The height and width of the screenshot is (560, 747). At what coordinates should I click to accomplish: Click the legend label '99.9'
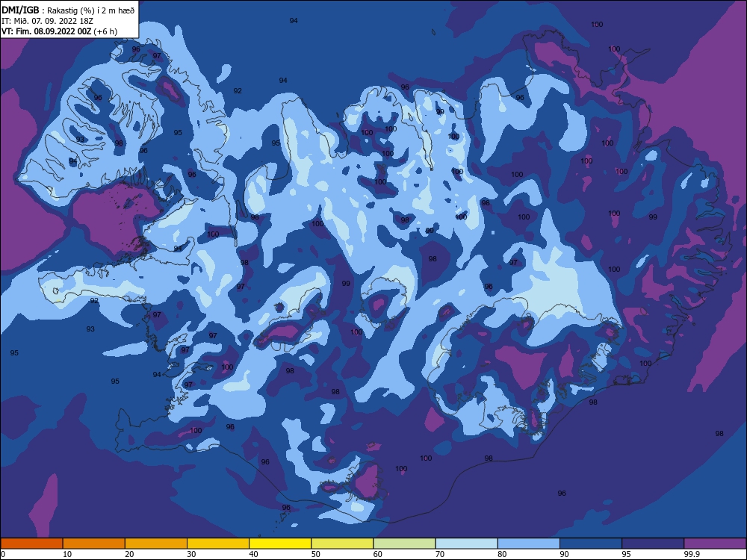(x=691, y=554)
